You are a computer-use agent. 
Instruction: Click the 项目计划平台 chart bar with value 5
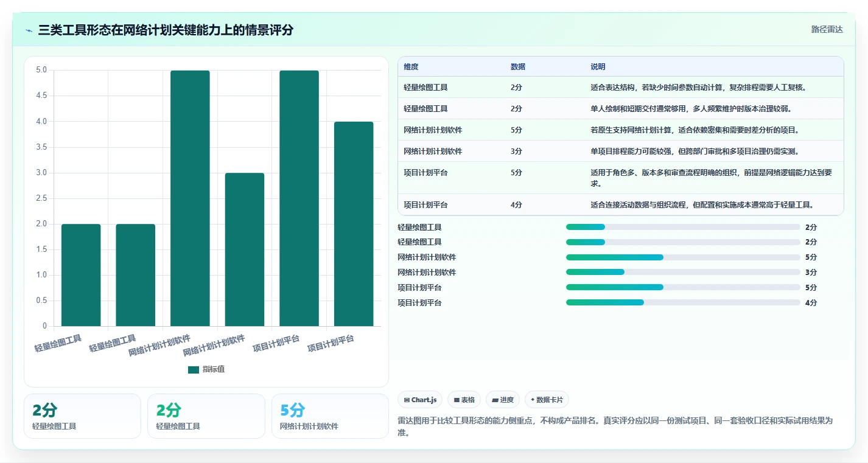click(299, 198)
